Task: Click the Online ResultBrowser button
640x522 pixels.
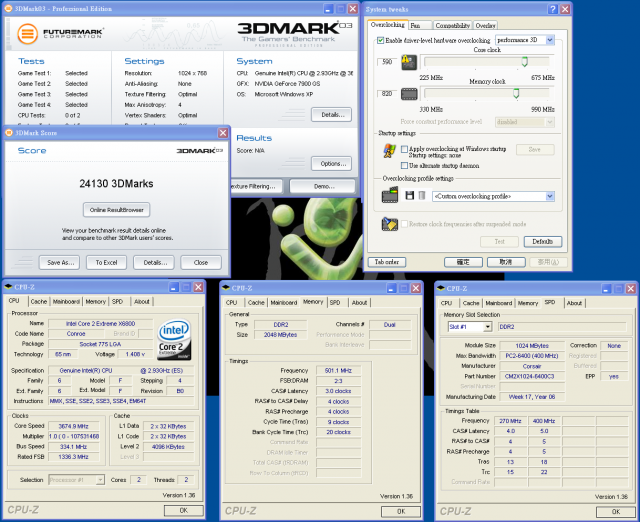Action: click(116, 210)
